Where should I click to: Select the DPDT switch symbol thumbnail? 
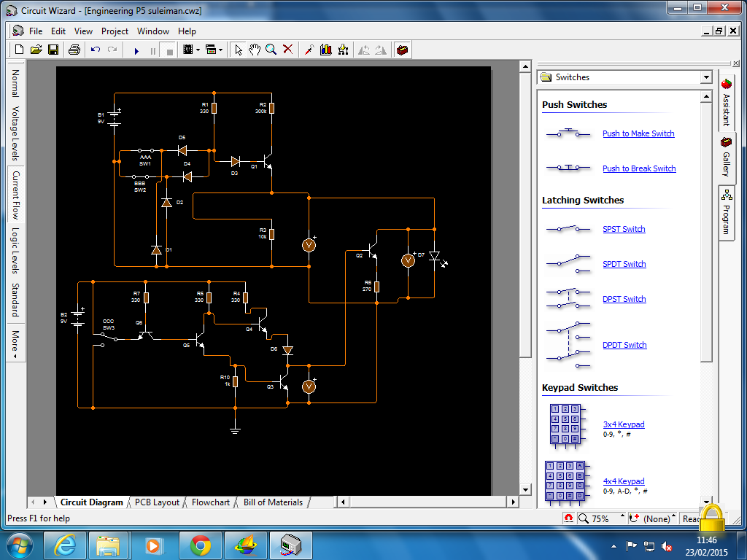click(568, 345)
